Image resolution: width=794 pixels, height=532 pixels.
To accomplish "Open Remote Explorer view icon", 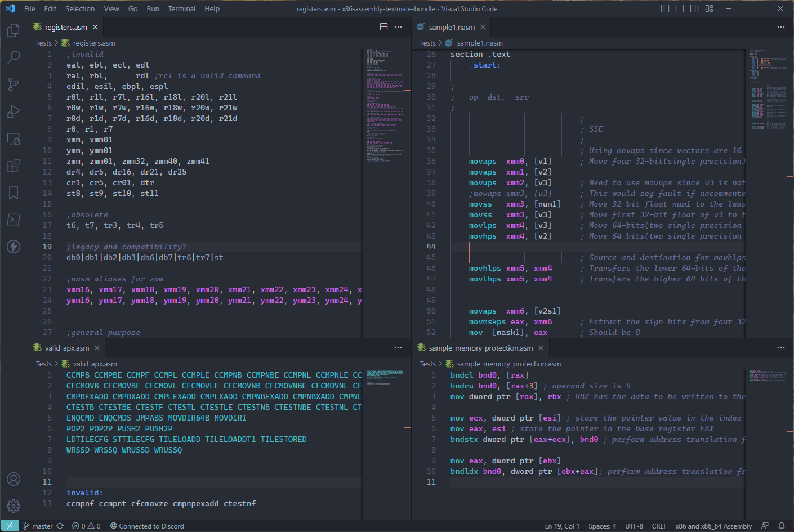I will pos(14,138).
